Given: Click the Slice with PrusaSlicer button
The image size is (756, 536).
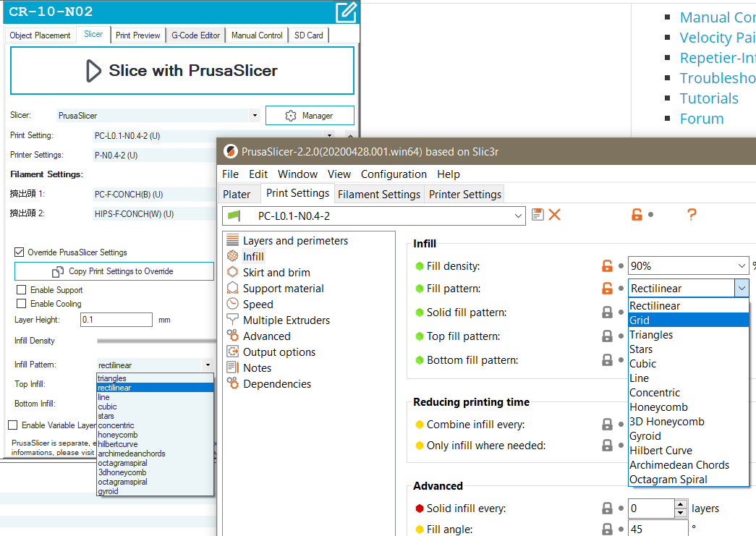Looking at the screenshot, I should coord(182,70).
